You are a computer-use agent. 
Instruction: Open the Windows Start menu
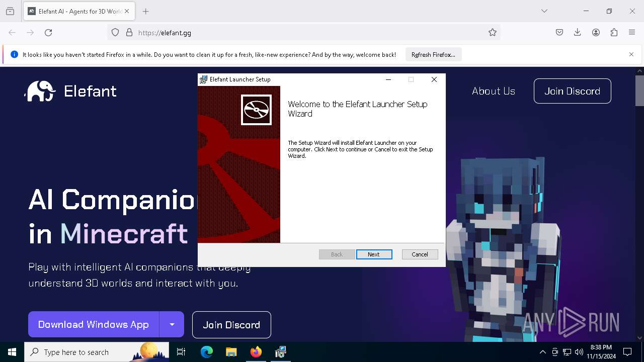pos(12,352)
